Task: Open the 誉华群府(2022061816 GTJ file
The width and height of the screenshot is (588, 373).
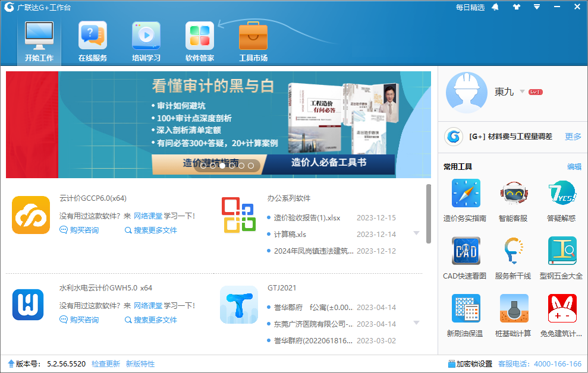Action: pyautogui.click(x=313, y=341)
